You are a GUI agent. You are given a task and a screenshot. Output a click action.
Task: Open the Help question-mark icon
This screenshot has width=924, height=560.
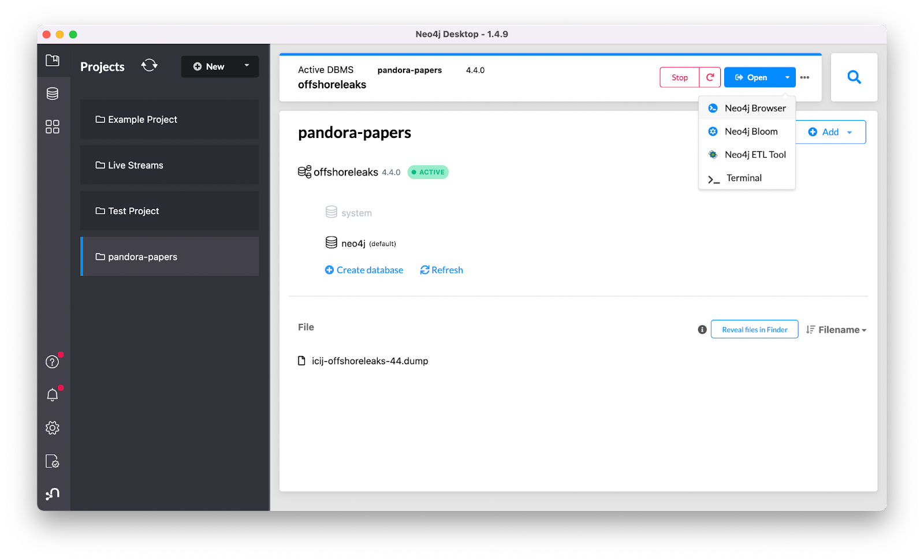coord(53,362)
